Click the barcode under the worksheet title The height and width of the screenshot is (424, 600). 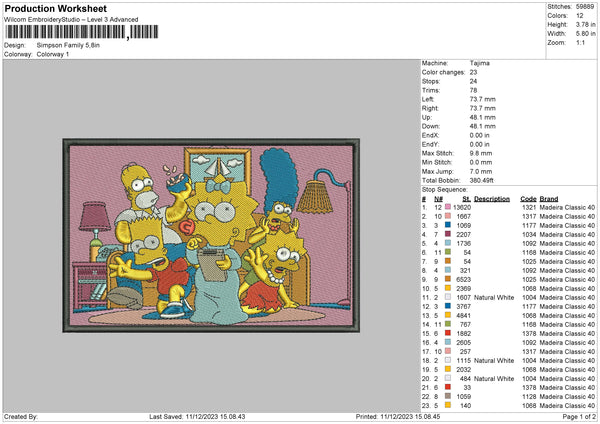[x=81, y=32]
